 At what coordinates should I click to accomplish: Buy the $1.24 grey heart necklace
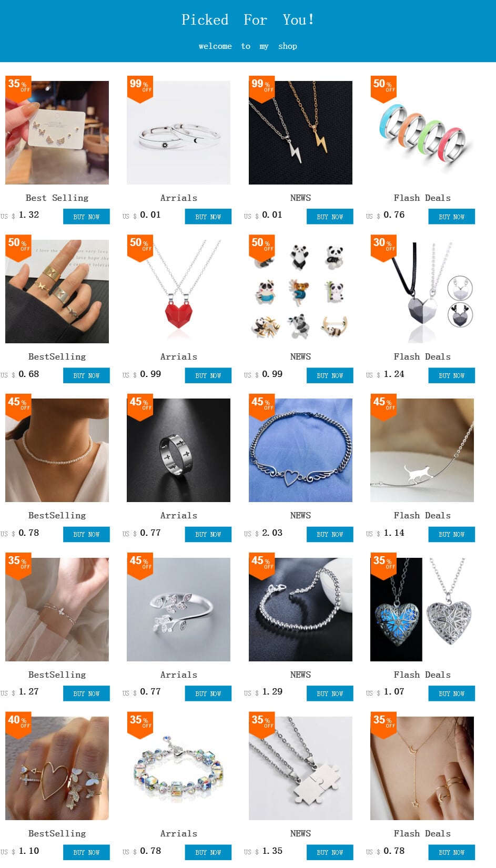pyautogui.click(x=452, y=375)
